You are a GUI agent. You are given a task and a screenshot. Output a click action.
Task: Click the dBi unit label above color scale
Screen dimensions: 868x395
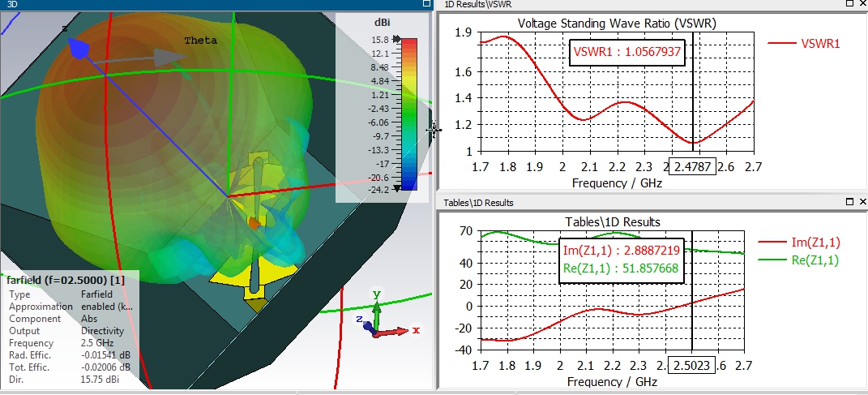pyautogui.click(x=382, y=23)
